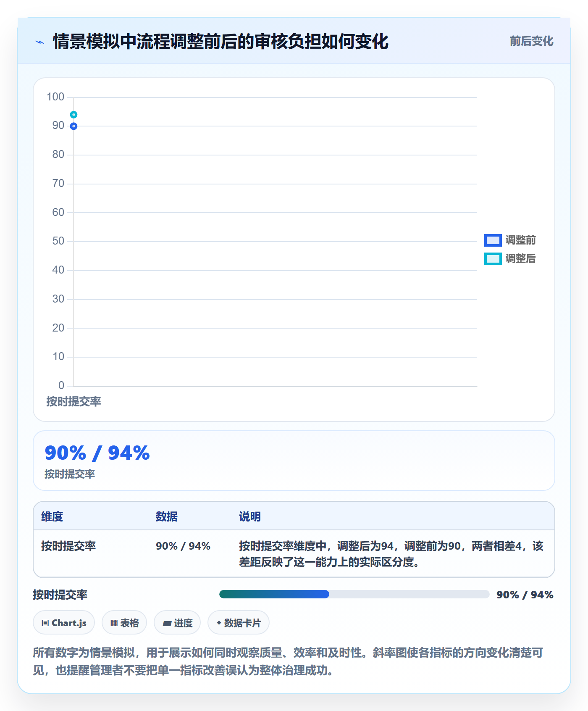Click the diamond icon in 数据卡片 chip
The width and height of the screenshot is (588, 711).
[x=219, y=623]
